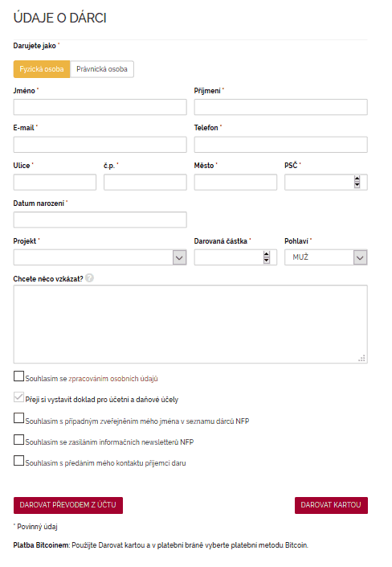Viewport: 392px width, 567px height.
Task: Toggle the 'Přeji si vystavit doklad' checkbox
Action: click(x=18, y=397)
